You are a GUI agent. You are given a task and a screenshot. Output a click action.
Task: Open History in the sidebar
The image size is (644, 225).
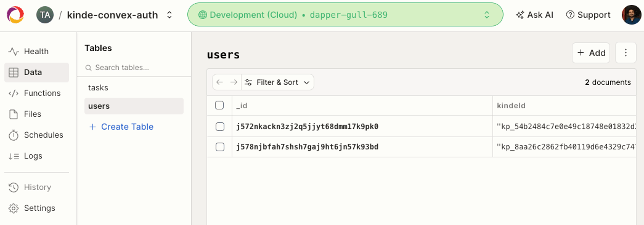pos(37,187)
